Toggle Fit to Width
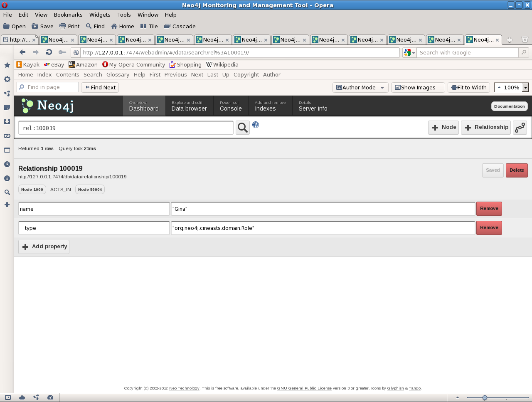 pos(469,88)
